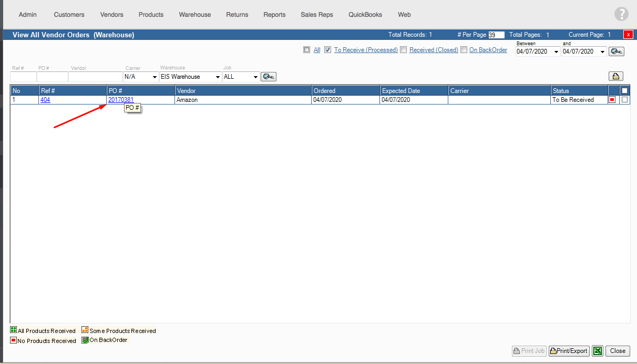Image resolution: width=637 pixels, height=364 pixels.
Task: Open PO number 20170381 link
Action: [x=121, y=100]
